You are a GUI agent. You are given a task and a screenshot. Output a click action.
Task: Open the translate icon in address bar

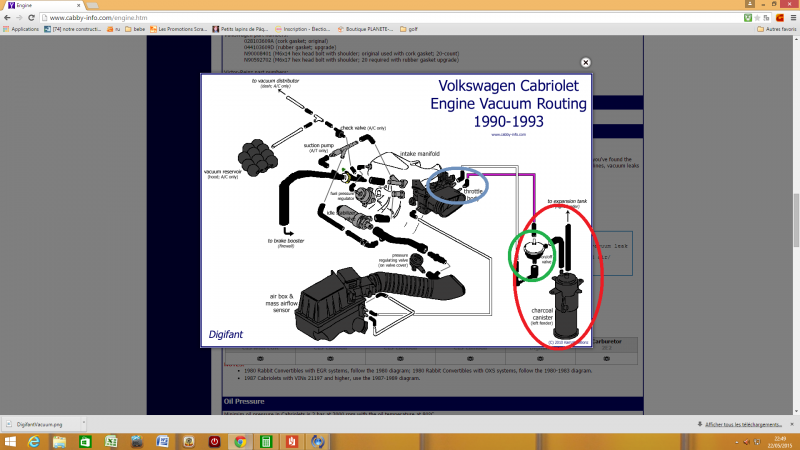click(766, 17)
